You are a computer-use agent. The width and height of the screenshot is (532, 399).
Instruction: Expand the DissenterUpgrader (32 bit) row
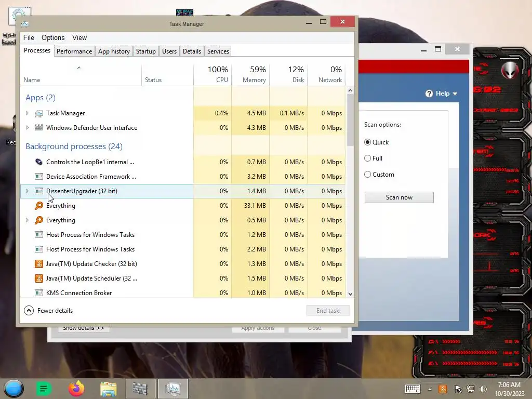tap(27, 191)
